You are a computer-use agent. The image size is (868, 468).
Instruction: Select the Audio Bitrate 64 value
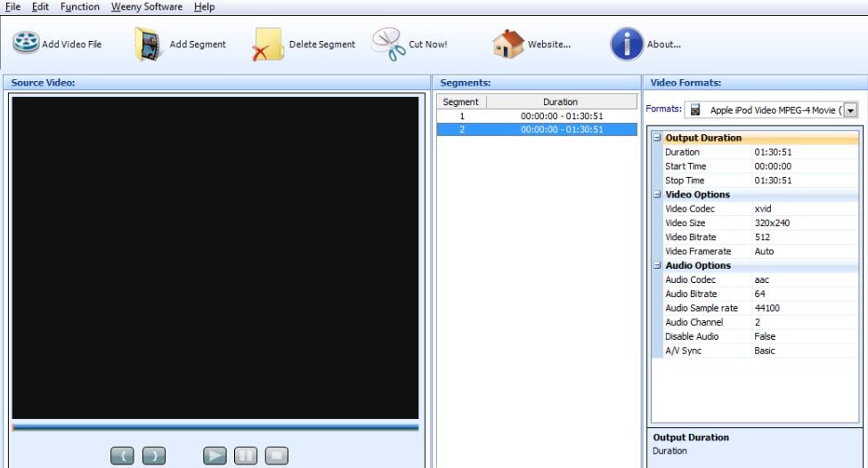pyautogui.click(x=805, y=294)
